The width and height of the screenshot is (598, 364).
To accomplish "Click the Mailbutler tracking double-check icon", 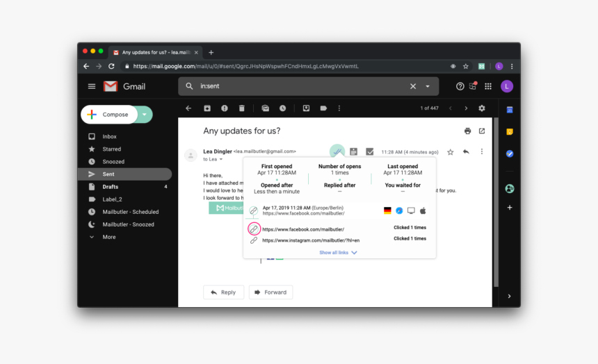I will click(337, 151).
